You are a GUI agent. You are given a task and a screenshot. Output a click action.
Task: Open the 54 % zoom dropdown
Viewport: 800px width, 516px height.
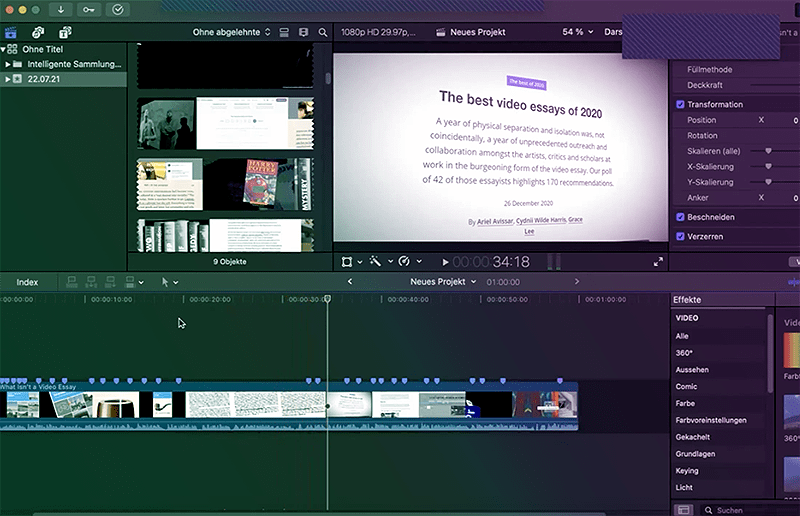(577, 32)
